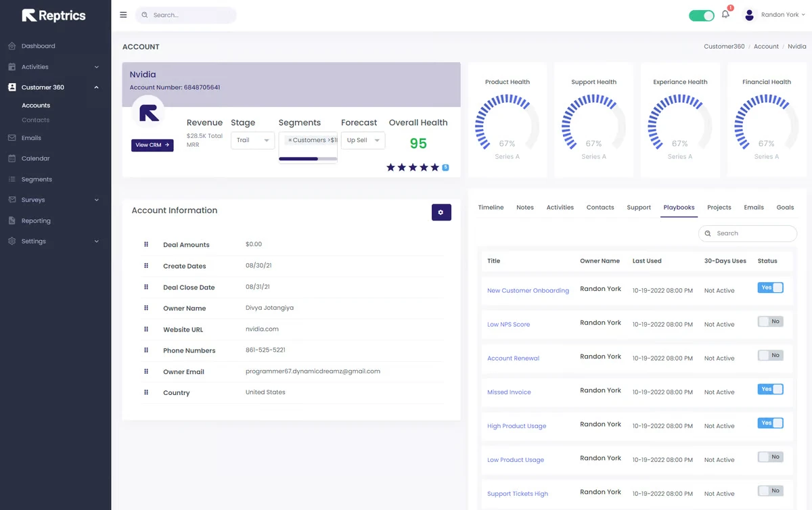Open the Stage dropdown showing Trail

(x=252, y=140)
